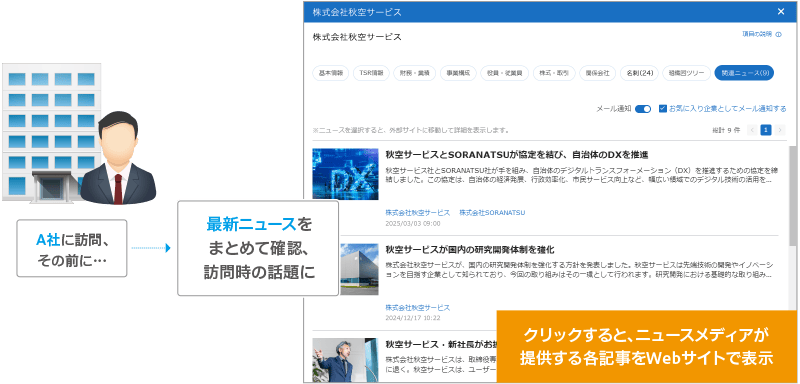Click the timestamp 2024/12/17 10:22
Viewport: 800px width, 384px height.
click(x=413, y=318)
